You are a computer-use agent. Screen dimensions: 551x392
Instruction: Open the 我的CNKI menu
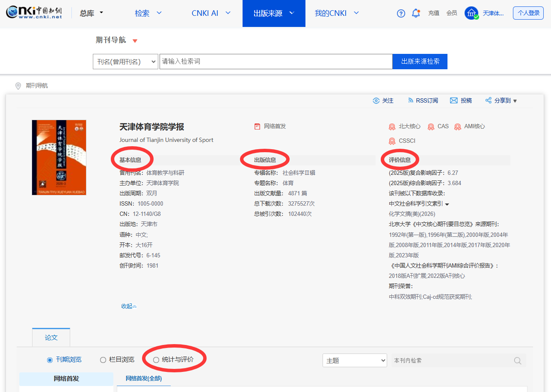point(337,13)
